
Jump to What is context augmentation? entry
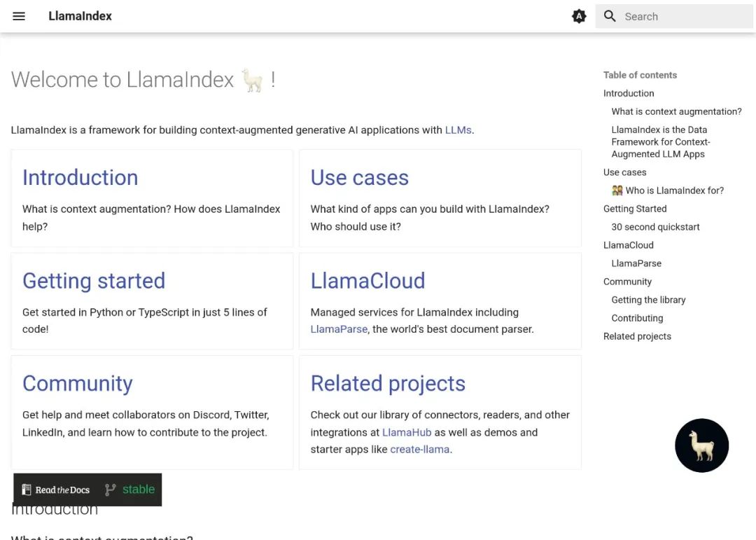676,111
